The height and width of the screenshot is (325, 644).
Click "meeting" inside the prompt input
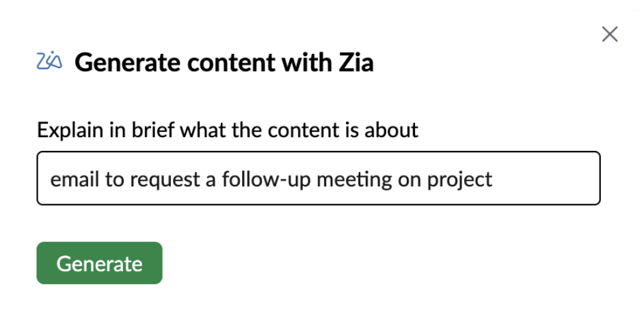click(x=358, y=179)
